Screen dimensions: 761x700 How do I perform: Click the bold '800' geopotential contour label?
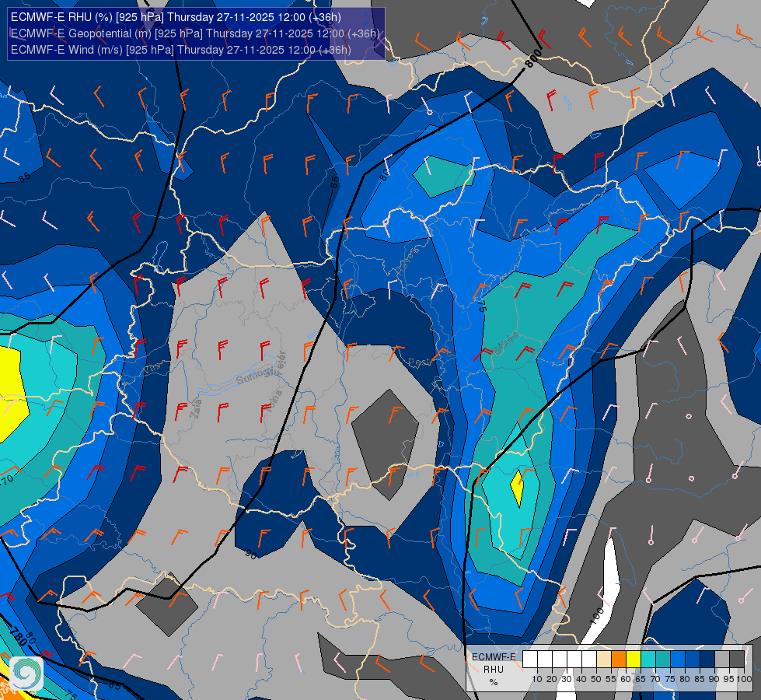click(533, 58)
